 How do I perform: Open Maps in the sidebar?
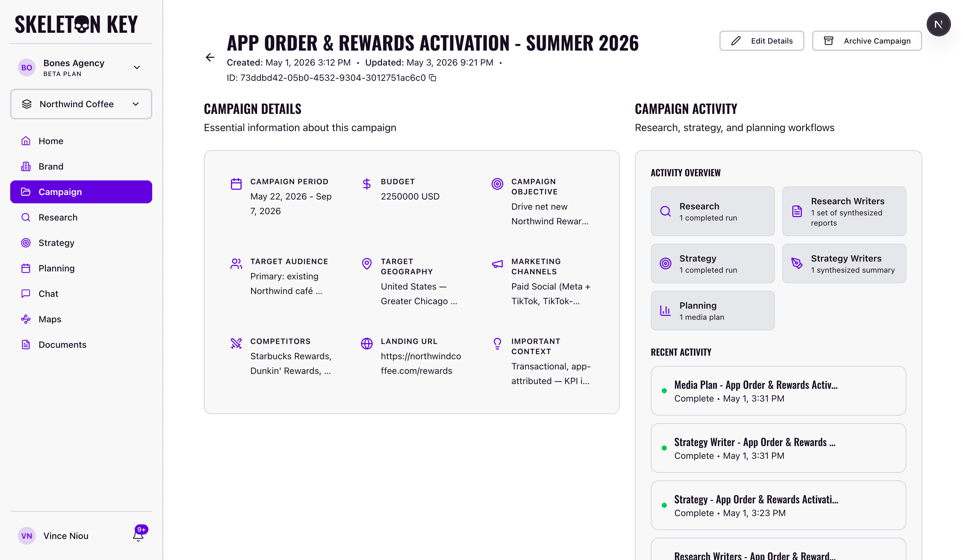point(81,319)
